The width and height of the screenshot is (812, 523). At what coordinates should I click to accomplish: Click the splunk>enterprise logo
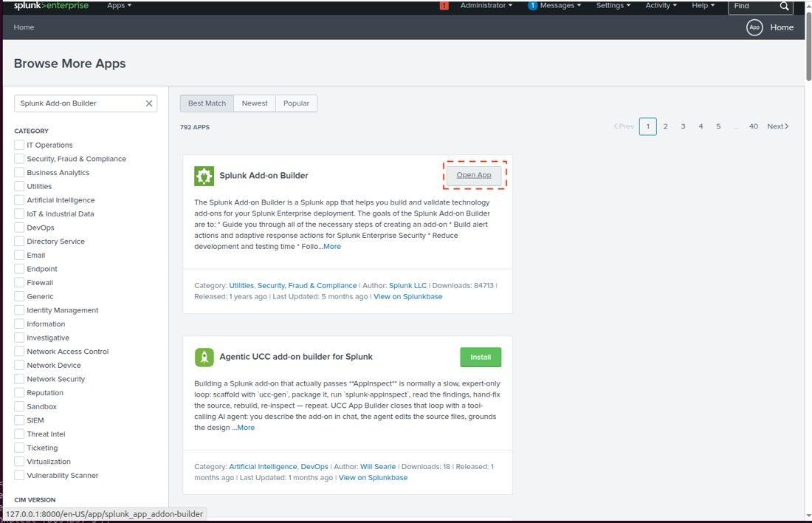[51, 6]
